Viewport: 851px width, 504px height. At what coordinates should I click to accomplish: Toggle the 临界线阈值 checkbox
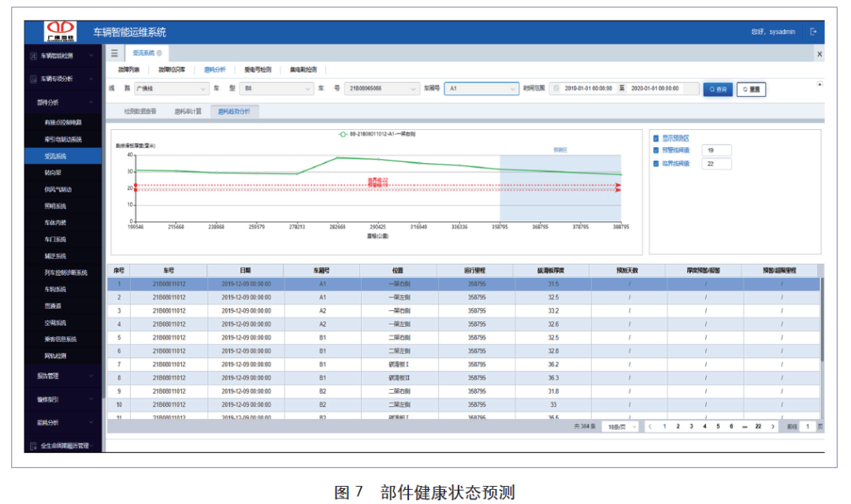[656, 164]
